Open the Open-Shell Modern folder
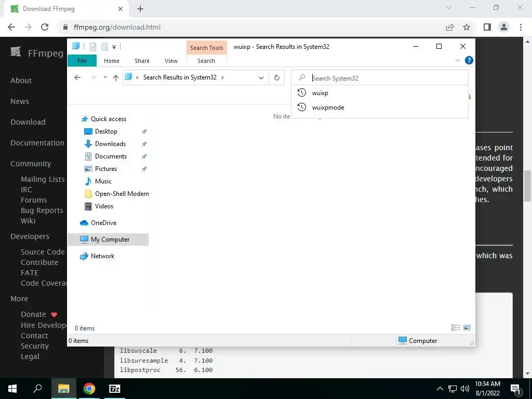The image size is (532, 399). [122, 194]
